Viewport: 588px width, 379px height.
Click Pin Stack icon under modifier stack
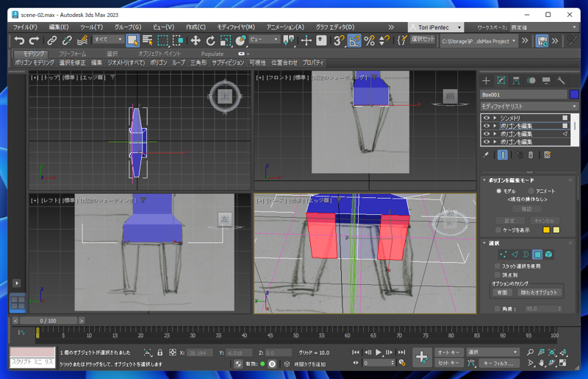click(x=486, y=155)
